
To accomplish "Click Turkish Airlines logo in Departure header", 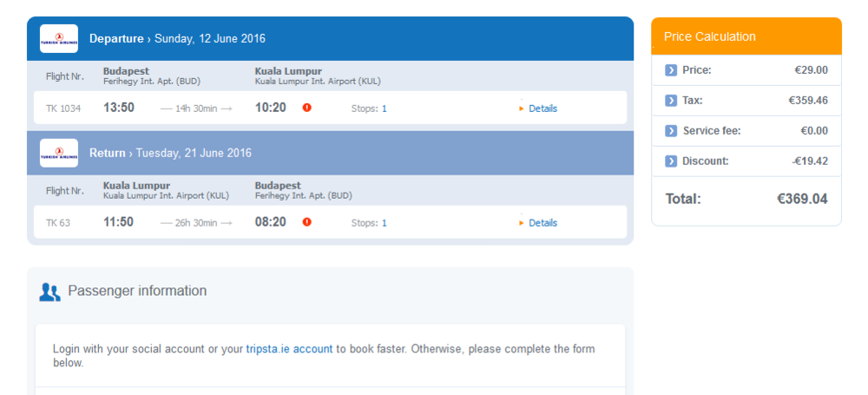I will pos(59,38).
